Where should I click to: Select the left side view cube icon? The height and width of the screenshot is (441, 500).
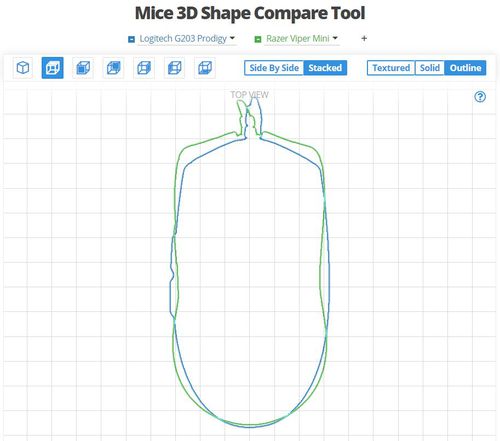tap(174, 68)
